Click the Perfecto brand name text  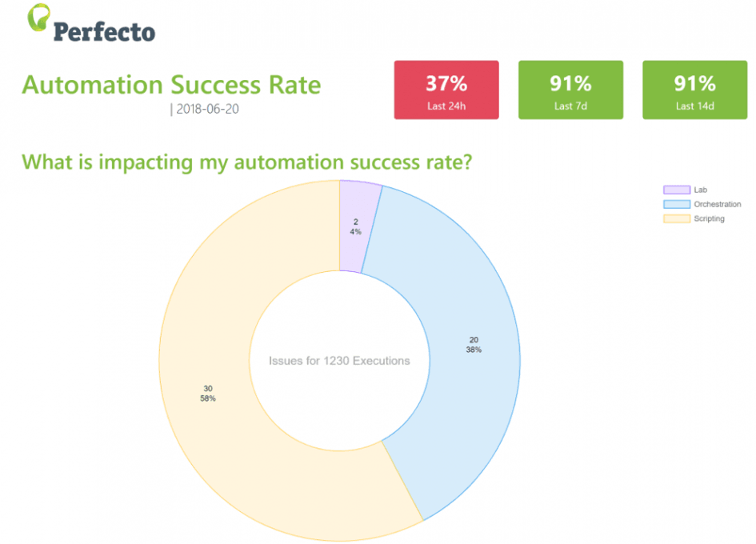click(104, 32)
